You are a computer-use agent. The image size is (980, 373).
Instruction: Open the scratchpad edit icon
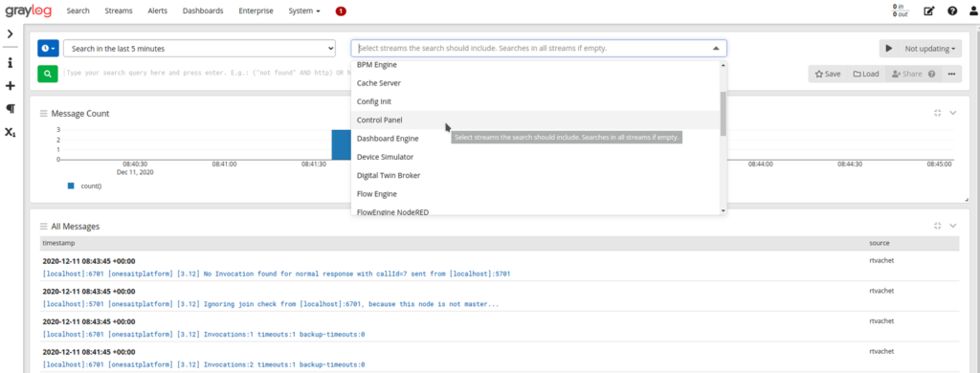pos(929,11)
